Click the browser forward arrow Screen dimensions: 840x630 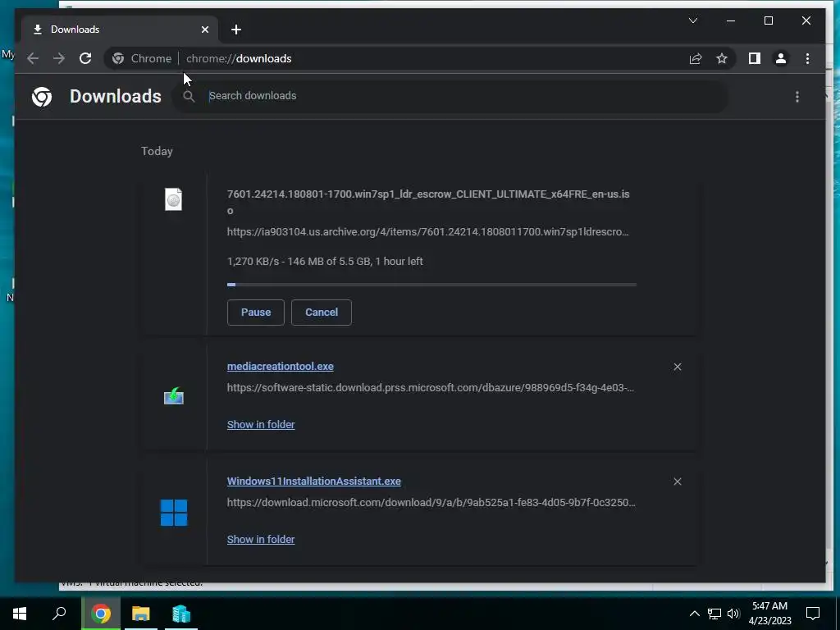[x=59, y=58]
